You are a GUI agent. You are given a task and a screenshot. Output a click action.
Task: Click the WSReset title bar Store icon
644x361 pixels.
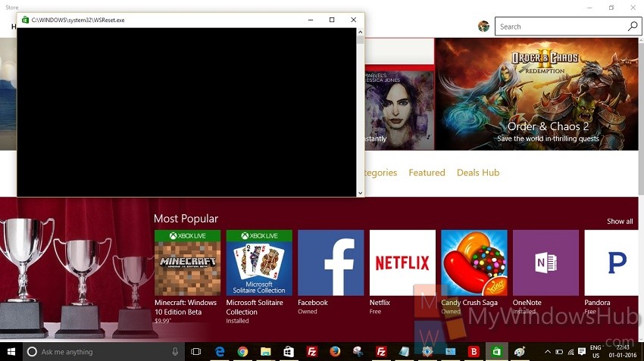pyautogui.click(x=25, y=20)
